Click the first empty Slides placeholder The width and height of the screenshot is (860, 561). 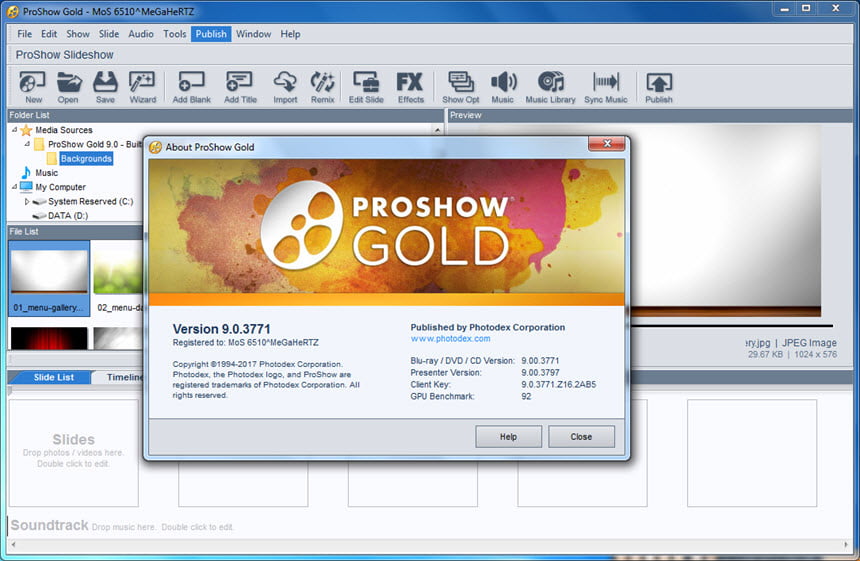73,452
